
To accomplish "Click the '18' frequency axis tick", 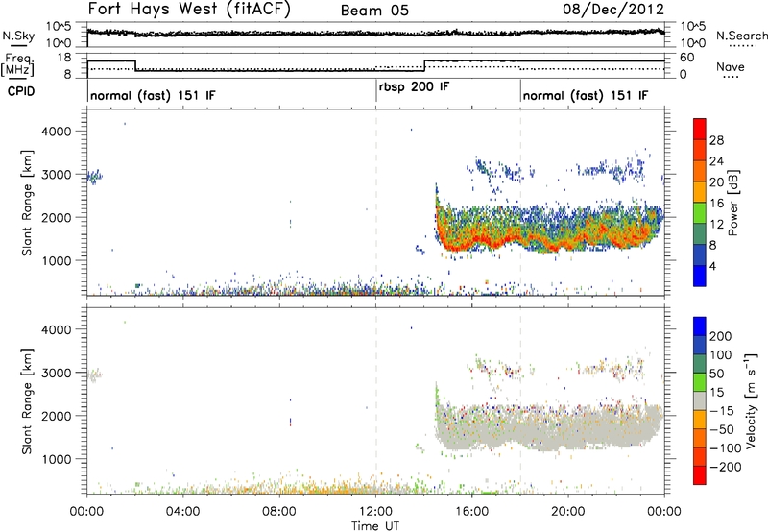I will (64, 58).
